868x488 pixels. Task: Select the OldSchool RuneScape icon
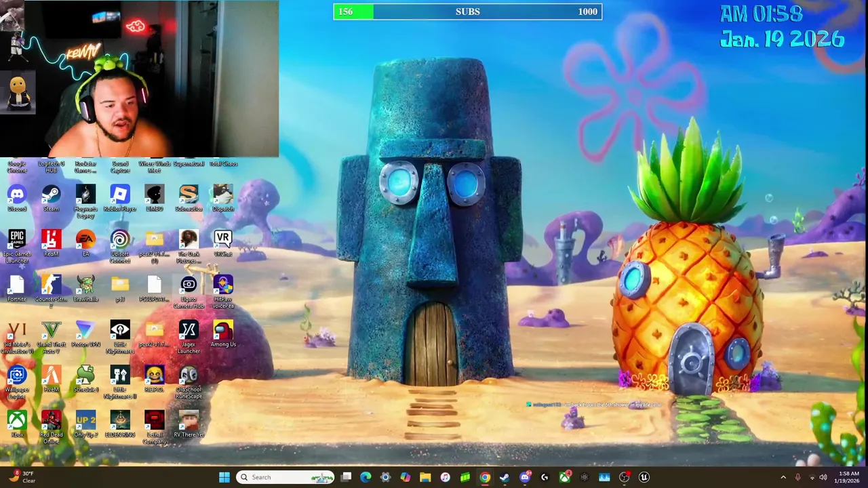pos(189,382)
